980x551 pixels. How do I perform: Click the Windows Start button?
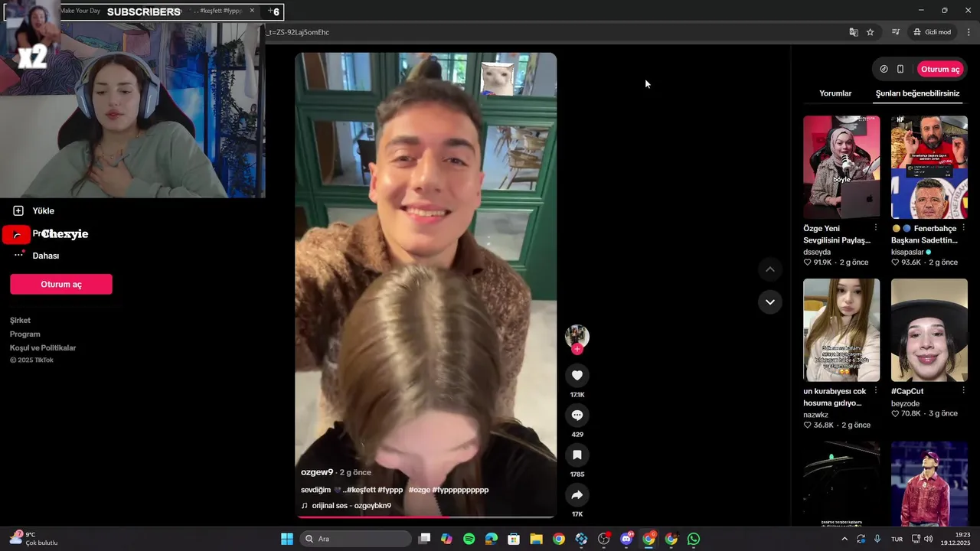[287, 539]
